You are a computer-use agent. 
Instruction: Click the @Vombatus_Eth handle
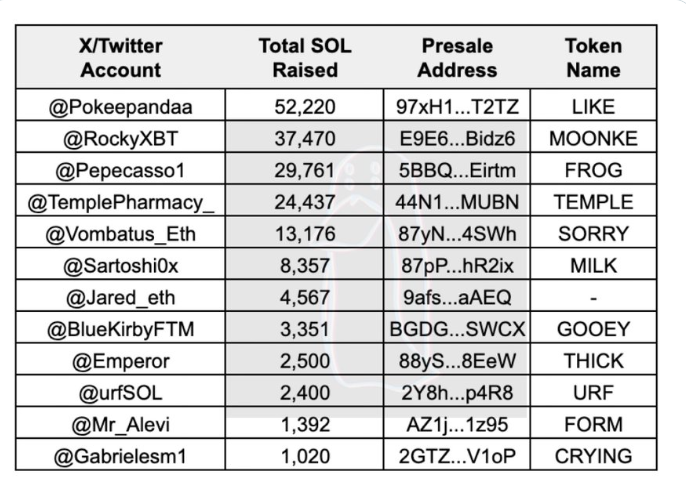(121, 234)
